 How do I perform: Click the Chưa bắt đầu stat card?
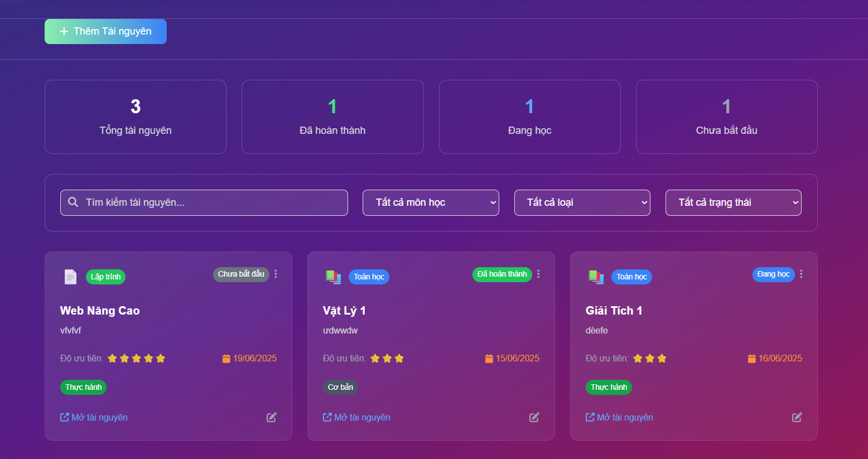tap(726, 117)
